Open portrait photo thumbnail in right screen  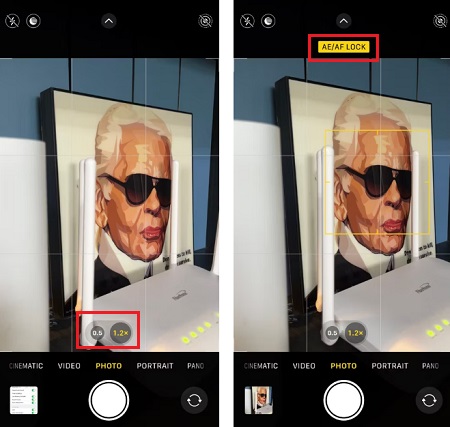click(258, 400)
